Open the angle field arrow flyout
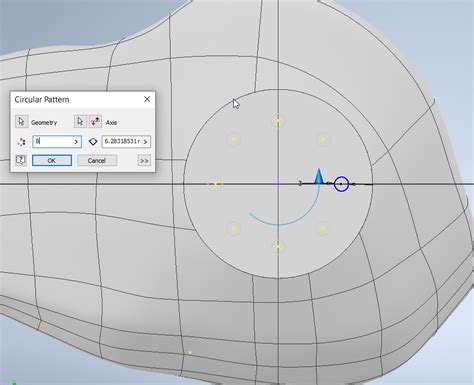 [146, 142]
